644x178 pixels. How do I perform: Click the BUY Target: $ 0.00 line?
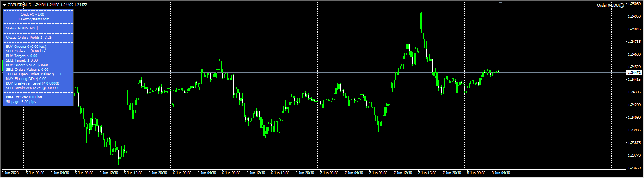coord(21,56)
